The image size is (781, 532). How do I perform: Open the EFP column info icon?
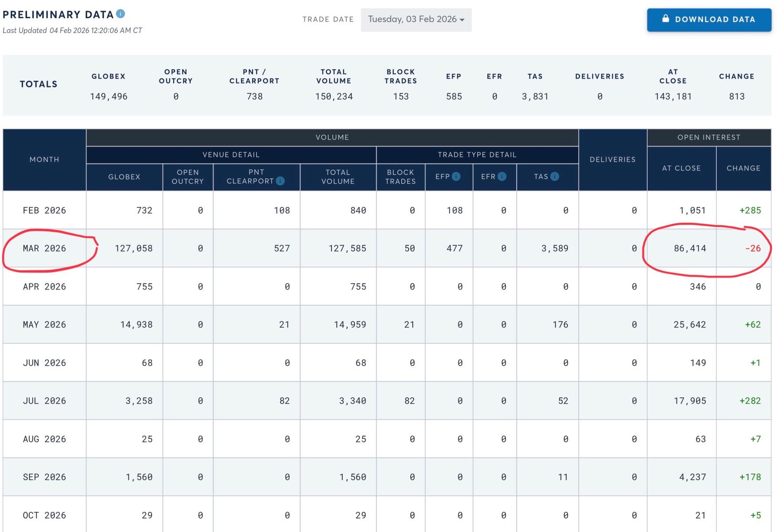(x=456, y=176)
